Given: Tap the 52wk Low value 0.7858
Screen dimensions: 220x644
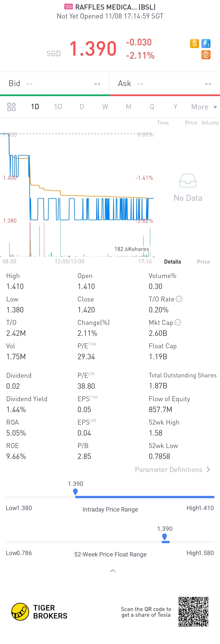Looking at the screenshot, I should pos(159,456).
